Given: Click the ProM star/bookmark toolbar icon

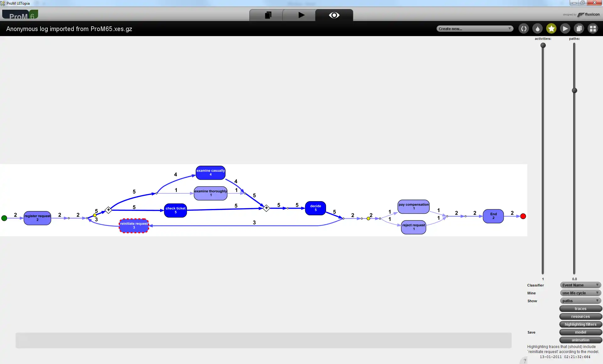Looking at the screenshot, I should point(552,28).
